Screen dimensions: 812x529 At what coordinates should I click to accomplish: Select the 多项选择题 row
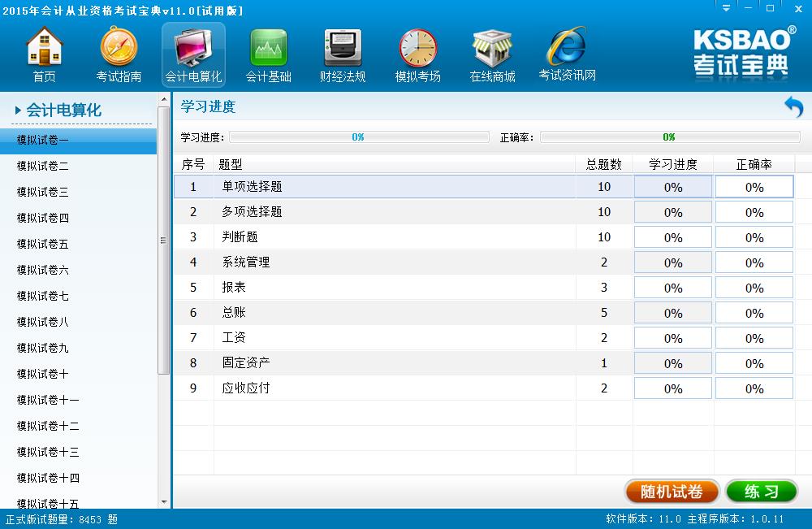tap(252, 212)
